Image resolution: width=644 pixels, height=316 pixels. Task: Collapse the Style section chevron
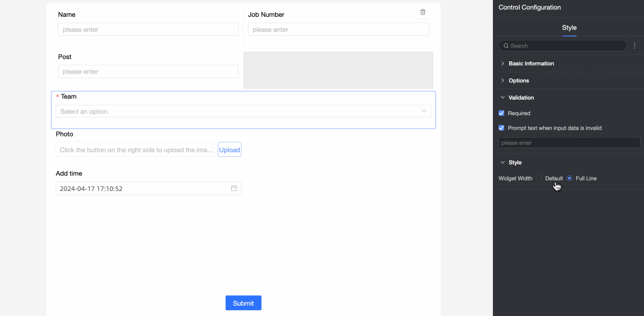click(x=503, y=163)
